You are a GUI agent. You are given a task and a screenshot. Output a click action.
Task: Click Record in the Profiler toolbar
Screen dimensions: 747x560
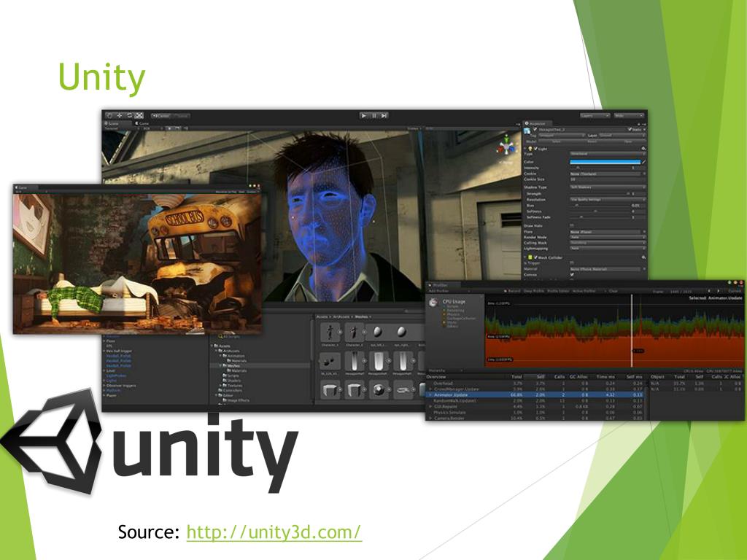(x=512, y=291)
